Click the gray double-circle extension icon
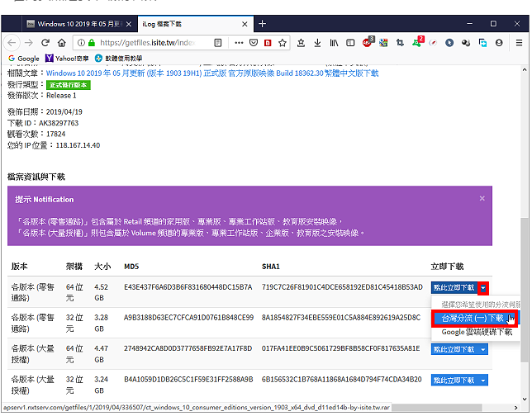 [x=466, y=43]
